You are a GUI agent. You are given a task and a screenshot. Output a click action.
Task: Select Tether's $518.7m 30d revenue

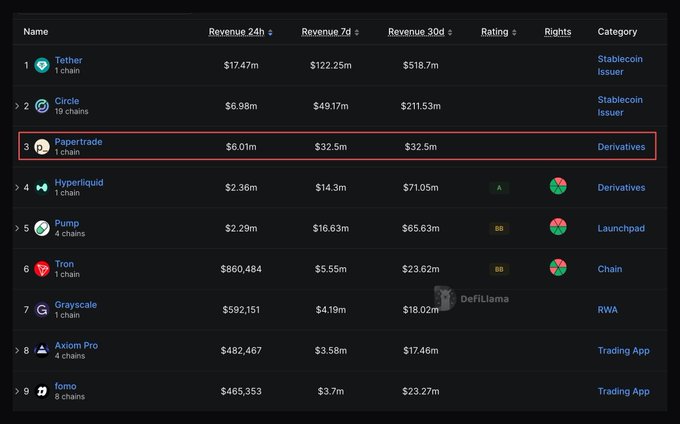click(x=421, y=65)
